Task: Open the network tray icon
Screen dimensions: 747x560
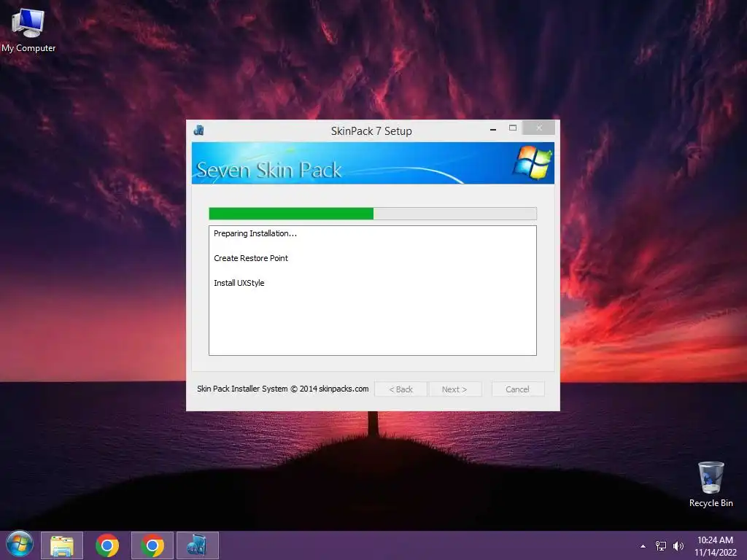Action: [661, 546]
